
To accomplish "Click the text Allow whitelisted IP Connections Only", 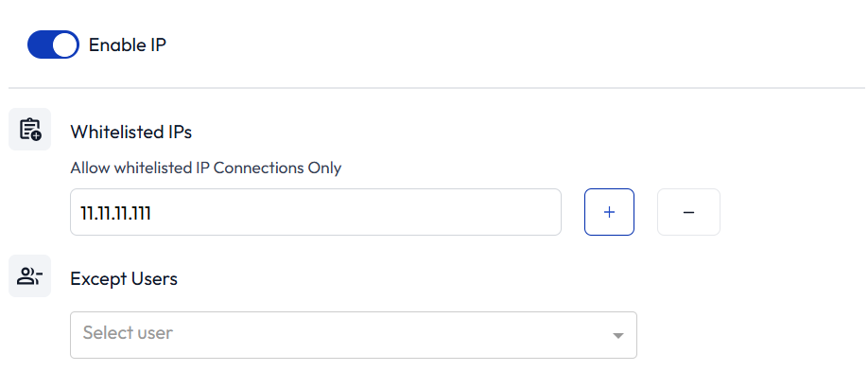I will [206, 168].
